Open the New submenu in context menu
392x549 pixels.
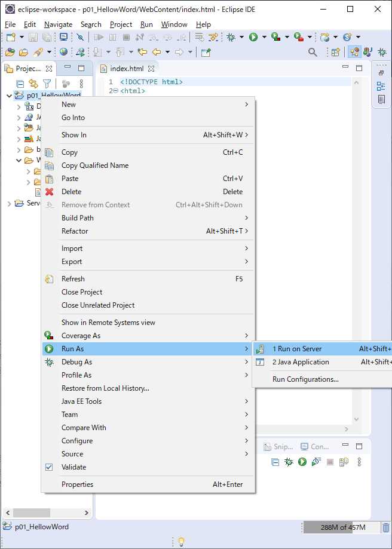pos(149,105)
